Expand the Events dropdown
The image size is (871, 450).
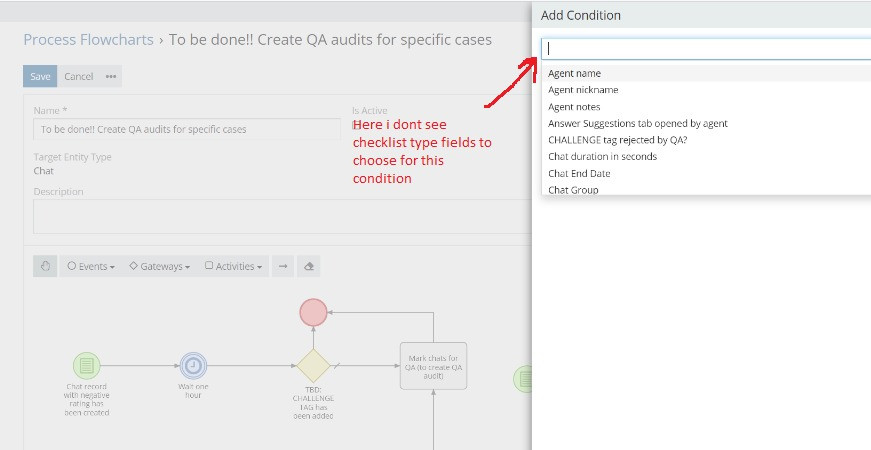90,267
